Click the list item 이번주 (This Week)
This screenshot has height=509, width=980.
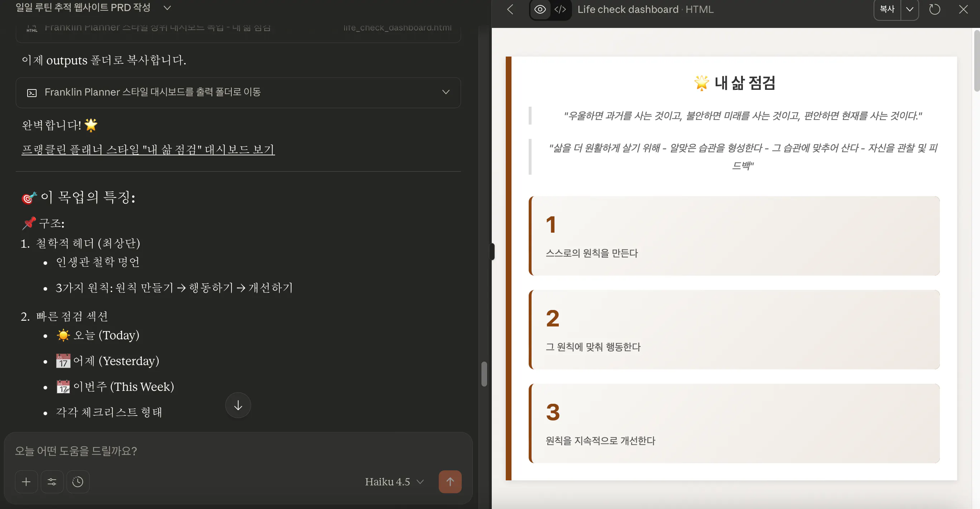pos(115,387)
